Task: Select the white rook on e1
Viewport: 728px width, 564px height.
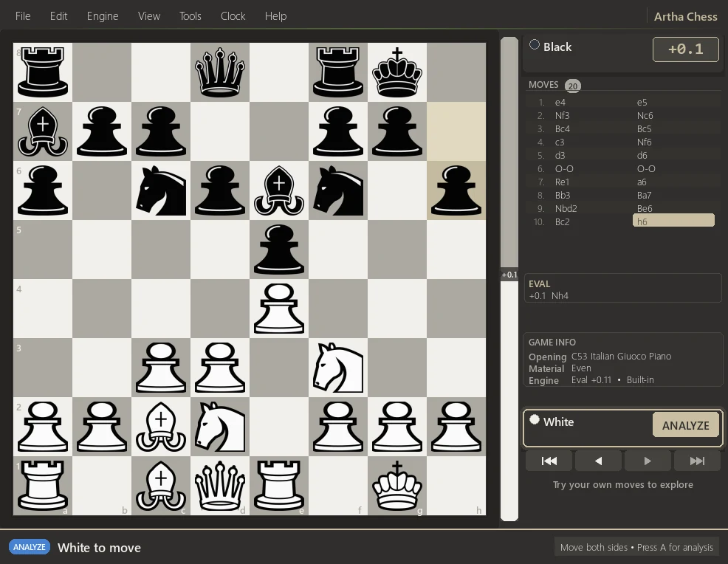Action: 278,485
